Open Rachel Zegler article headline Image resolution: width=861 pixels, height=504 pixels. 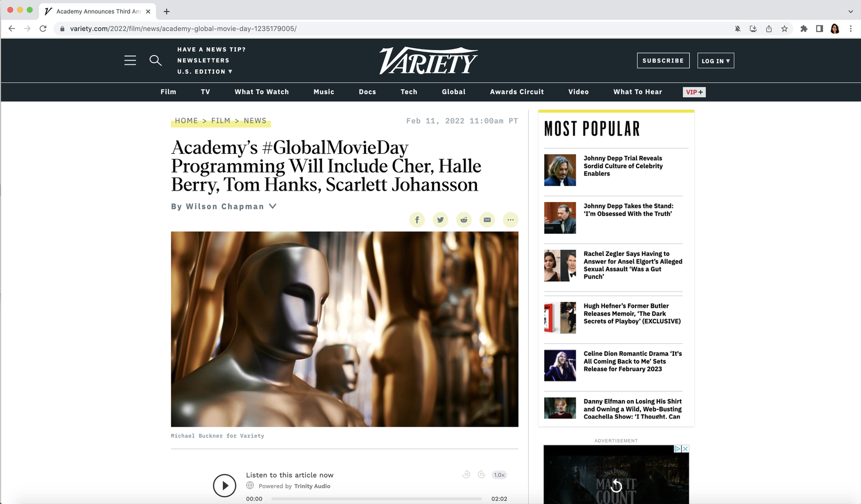point(633,265)
